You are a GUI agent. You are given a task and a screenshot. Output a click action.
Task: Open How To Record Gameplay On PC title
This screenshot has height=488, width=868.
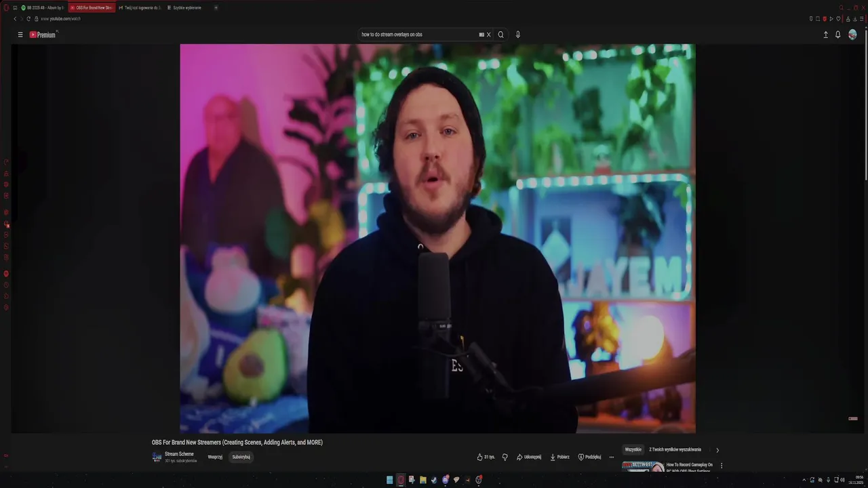tap(690, 467)
